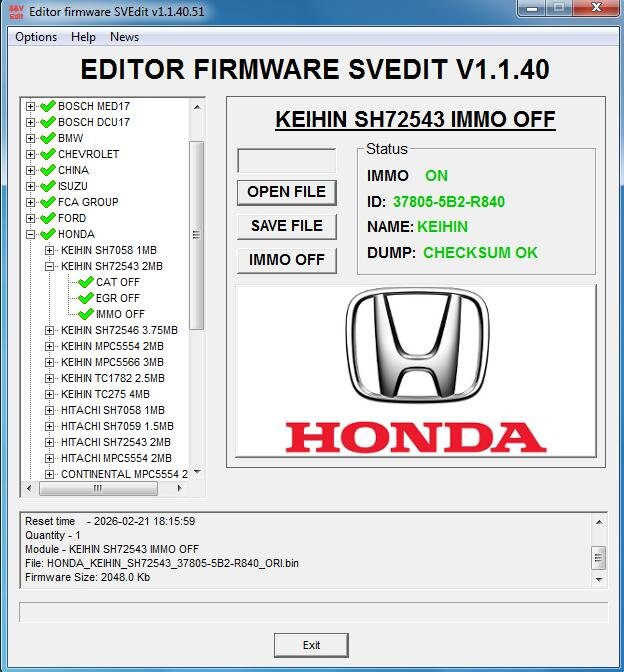Expand the KEIHIN MPC5566 3MB node

coord(49,362)
